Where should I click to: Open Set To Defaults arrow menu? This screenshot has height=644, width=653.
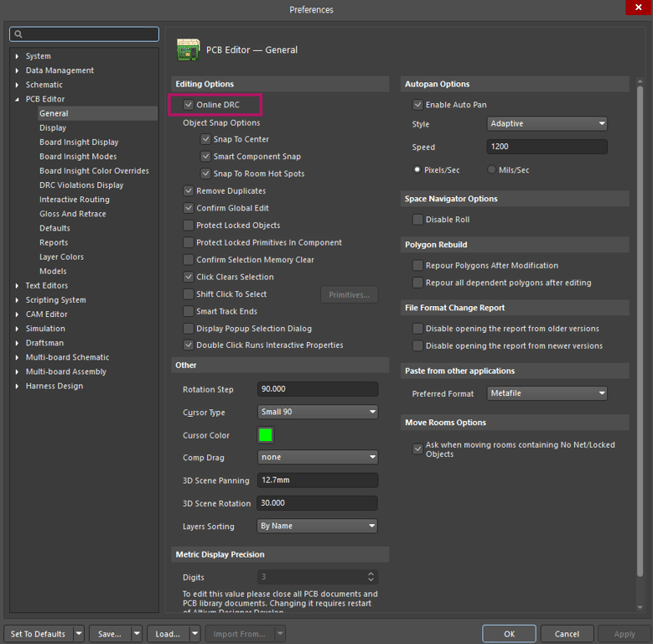pos(79,634)
